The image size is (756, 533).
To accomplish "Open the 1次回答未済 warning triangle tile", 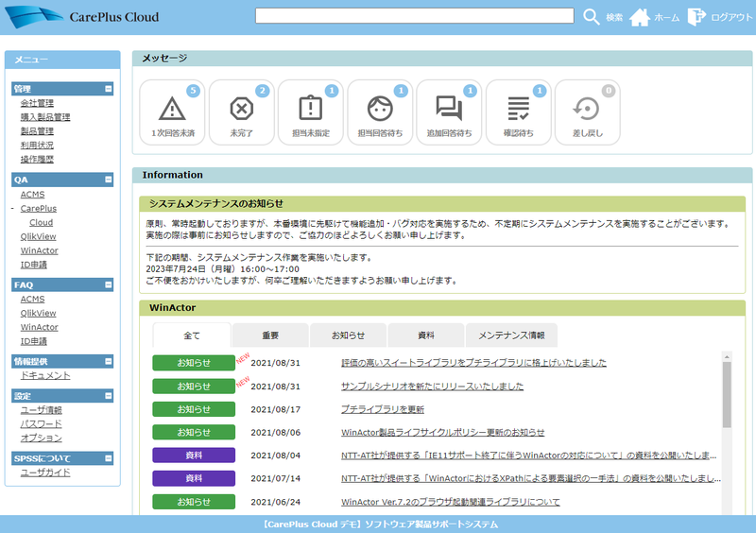I will point(172,112).
